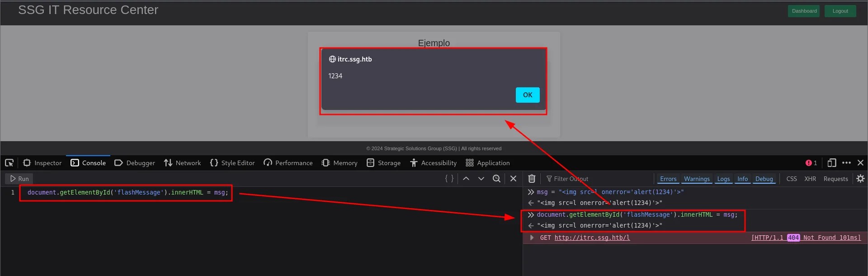
Task: Click the msg assignment console entry
Action: pos(610,192)
